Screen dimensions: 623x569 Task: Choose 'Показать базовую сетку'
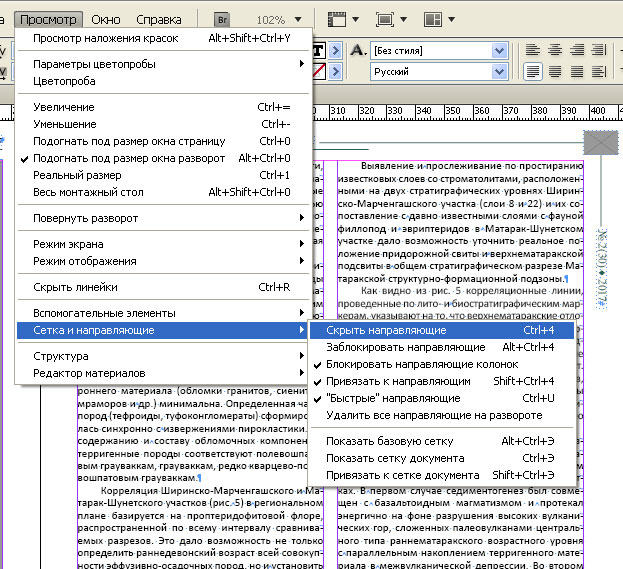tap(442, 441)
